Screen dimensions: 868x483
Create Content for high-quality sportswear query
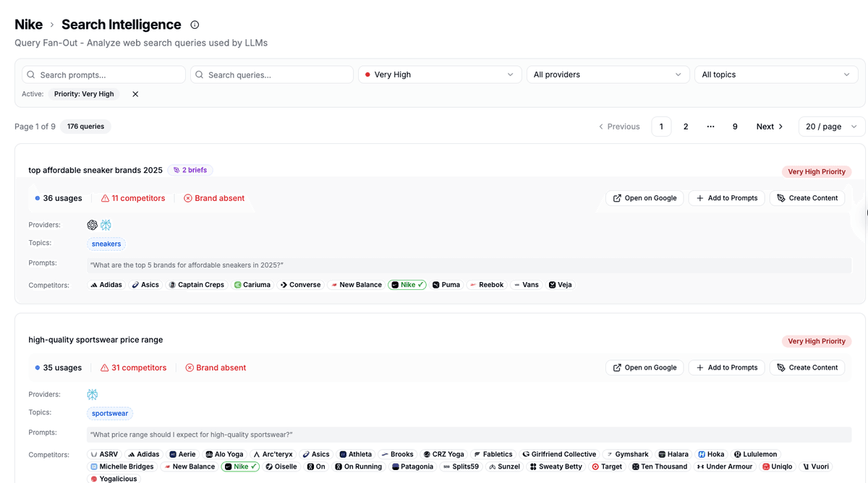click(807, 367)
